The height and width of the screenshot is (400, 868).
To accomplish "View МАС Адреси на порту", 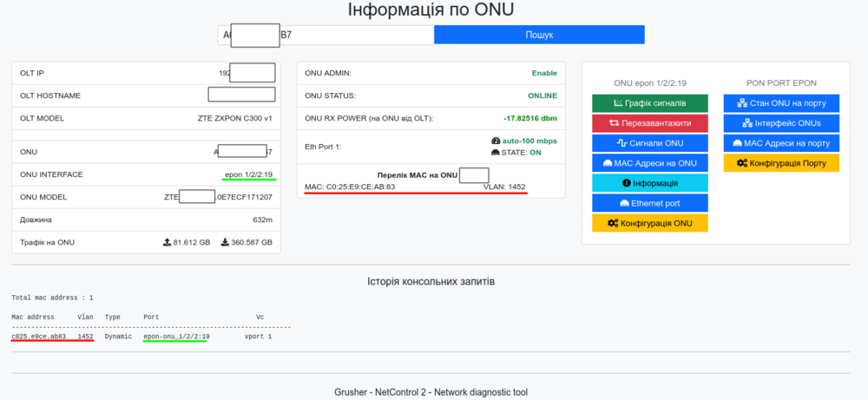I will (x=781, y=143).
